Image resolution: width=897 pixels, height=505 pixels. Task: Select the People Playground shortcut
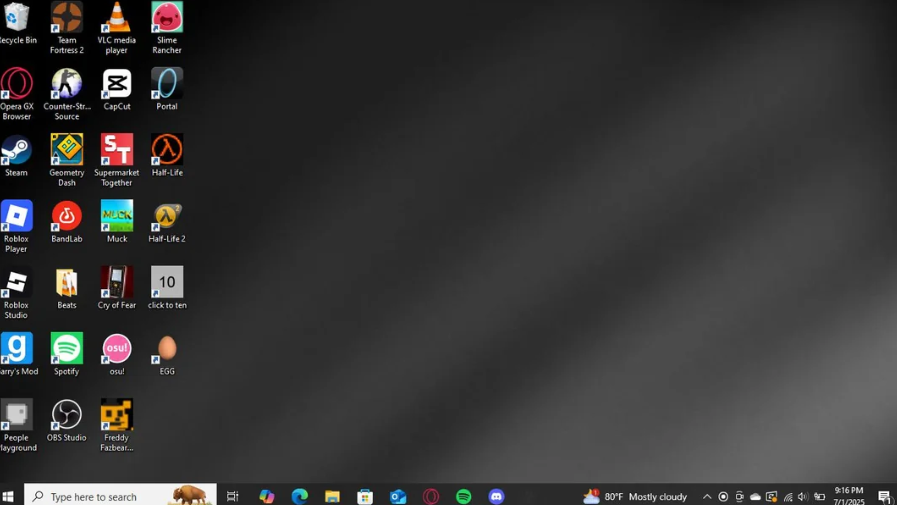click(x=17, y=426)
